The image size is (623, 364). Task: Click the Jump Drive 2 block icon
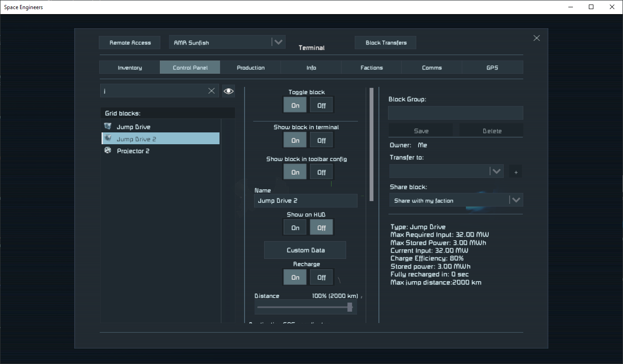click(108, 138)
